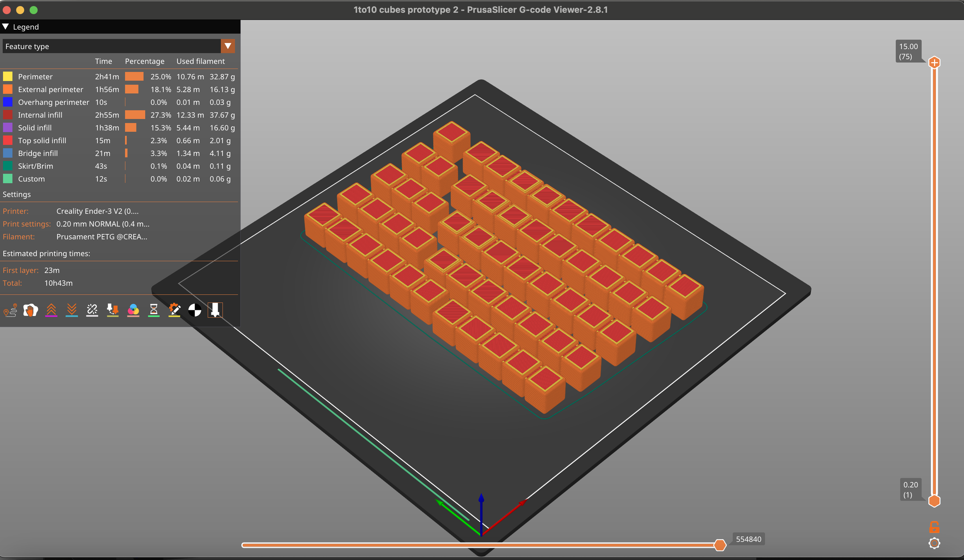Click filament Prusament PETG text
This screenshot has width=964, height=560.
coord(102,237)
